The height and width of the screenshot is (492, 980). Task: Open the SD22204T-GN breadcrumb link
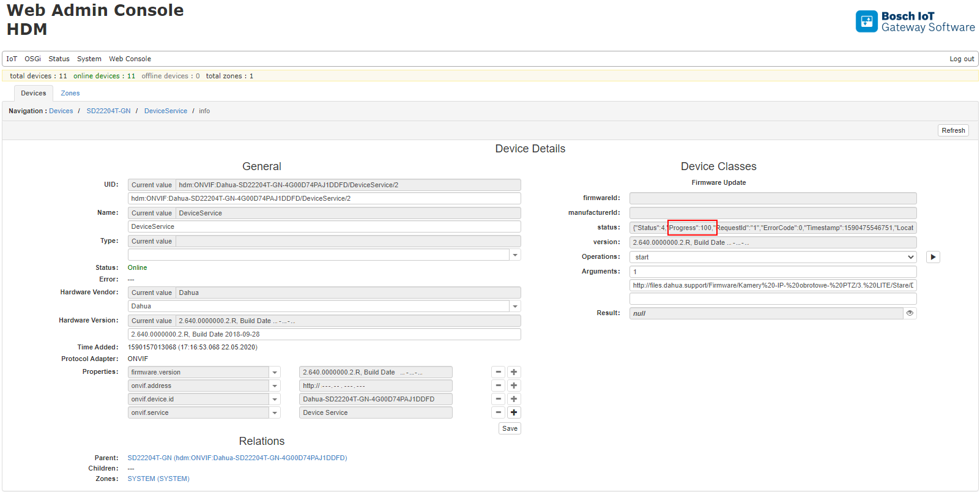click(x=108, y=111)
